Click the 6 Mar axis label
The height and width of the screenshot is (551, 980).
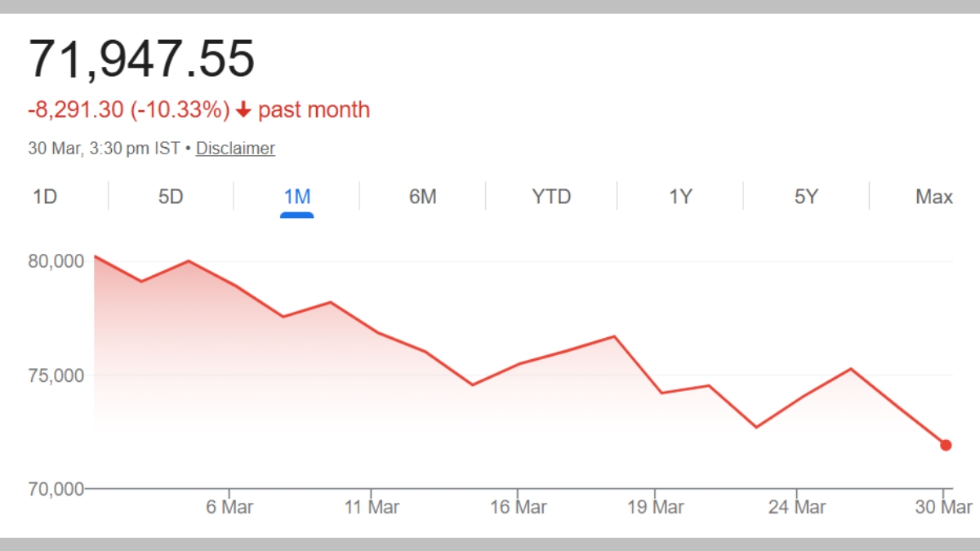tap(229, 507)
